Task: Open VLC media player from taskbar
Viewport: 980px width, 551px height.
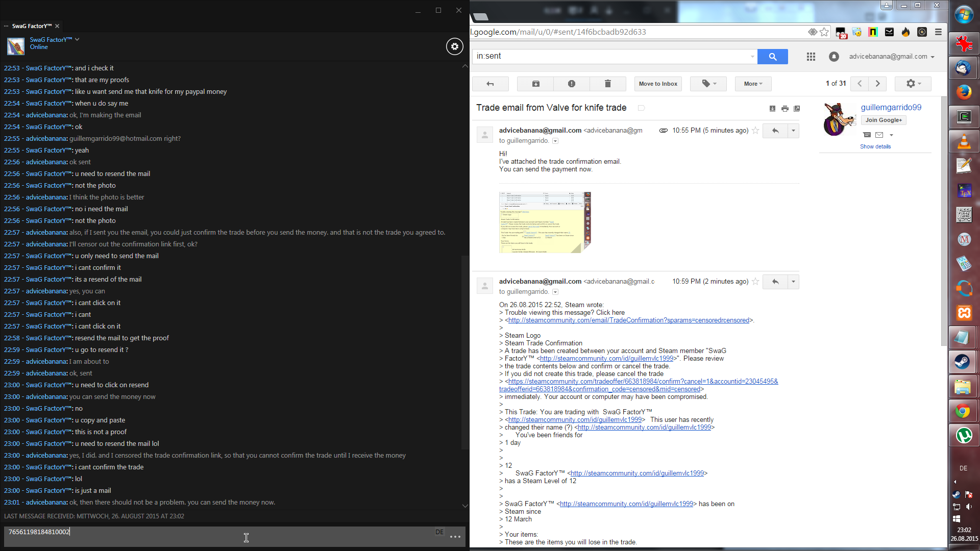Action: (964, 141)
